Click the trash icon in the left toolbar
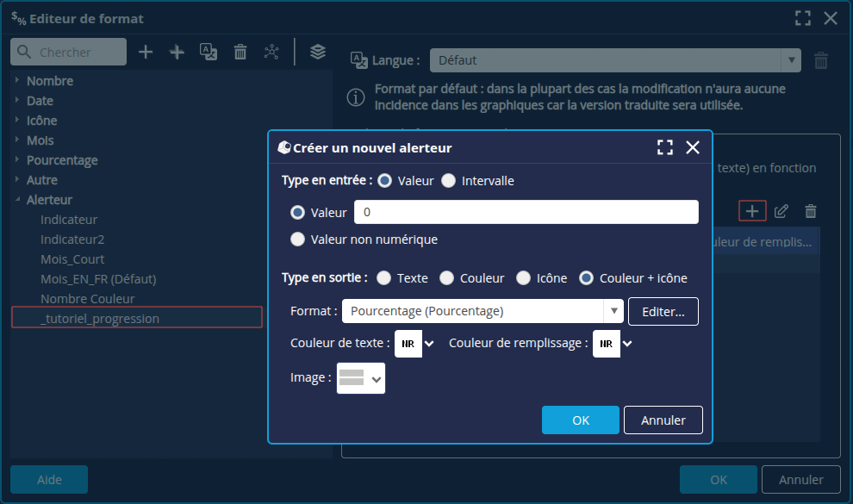Image resolution: width=853 pixels, height=504 pixels. [x=240, y=53]
